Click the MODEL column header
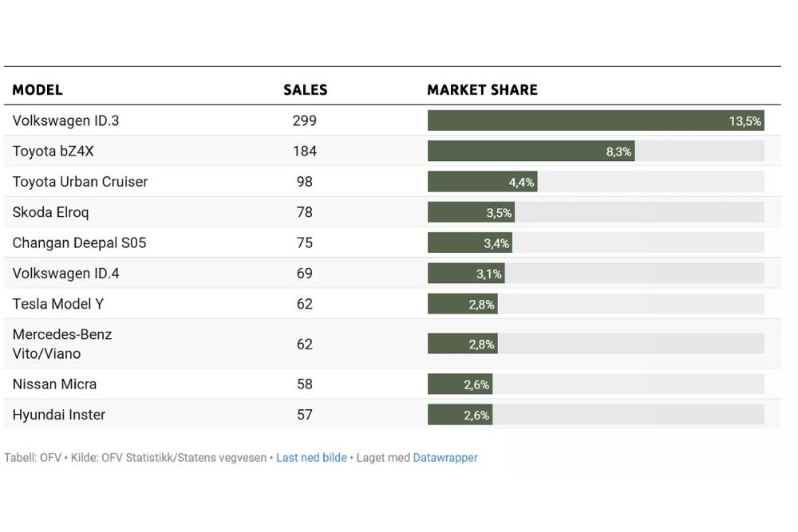The image size is (798, 532). 38,90
